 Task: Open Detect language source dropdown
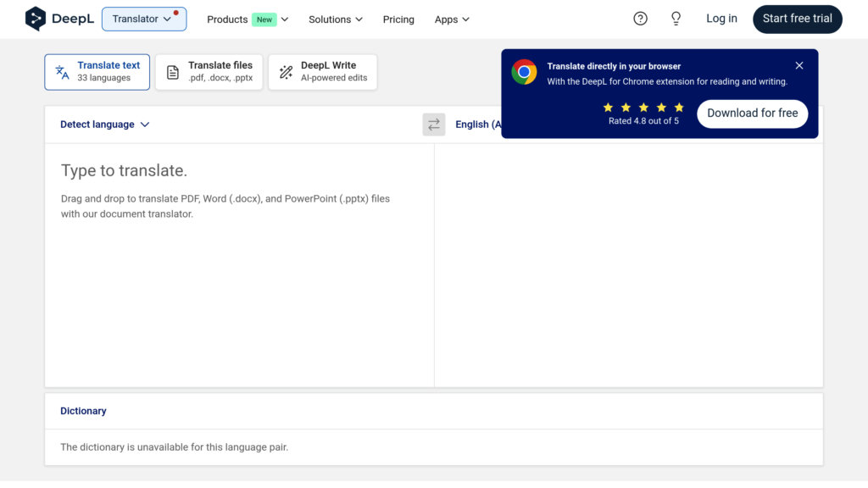point(104,125)
